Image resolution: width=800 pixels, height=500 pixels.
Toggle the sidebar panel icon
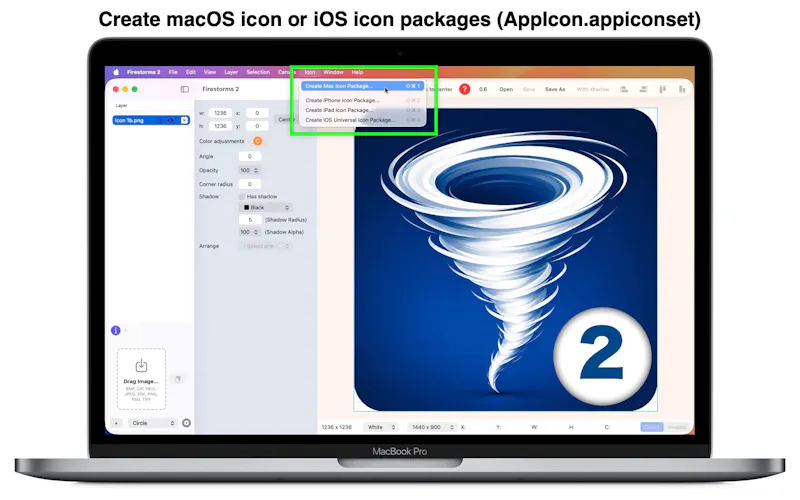pos(185,89)
